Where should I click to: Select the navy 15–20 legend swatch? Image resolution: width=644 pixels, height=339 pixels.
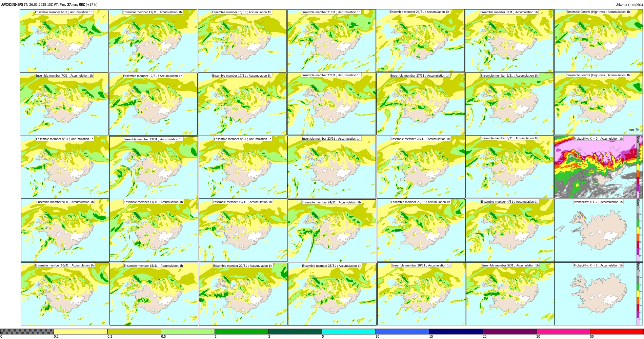point(456,332)
